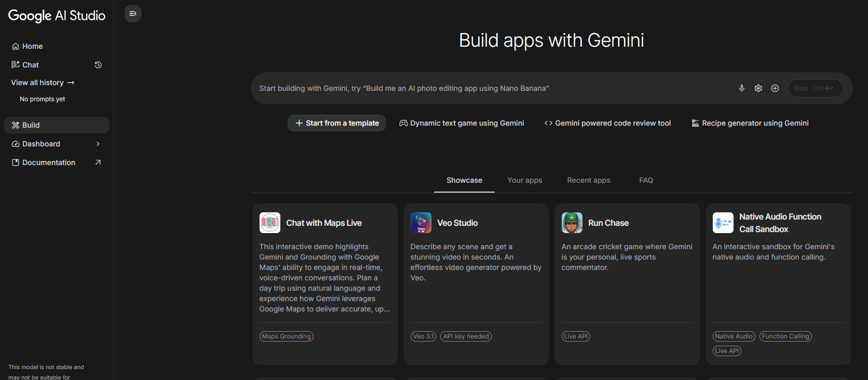Screen dimensions: 868x380
Task: Open the settings gear in the prompt box
Action: point(758,88)
